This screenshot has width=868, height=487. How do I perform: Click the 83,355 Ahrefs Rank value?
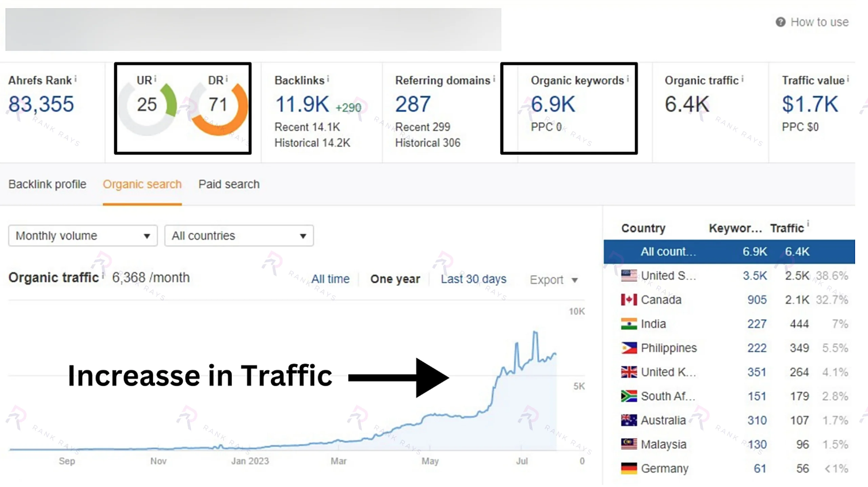[41, 104]
